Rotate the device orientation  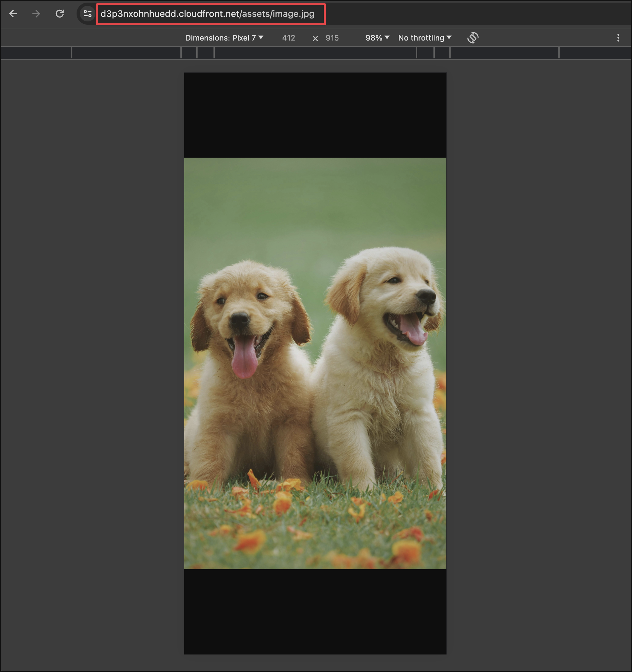click(473, 38)
